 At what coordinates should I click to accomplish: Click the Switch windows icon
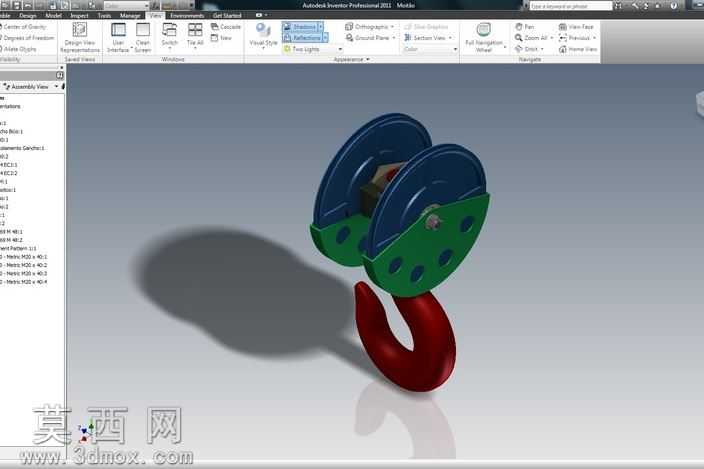[169, 30]
